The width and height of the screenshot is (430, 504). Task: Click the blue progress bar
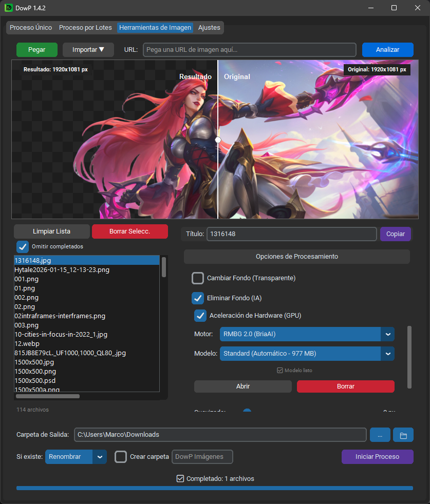215,488
